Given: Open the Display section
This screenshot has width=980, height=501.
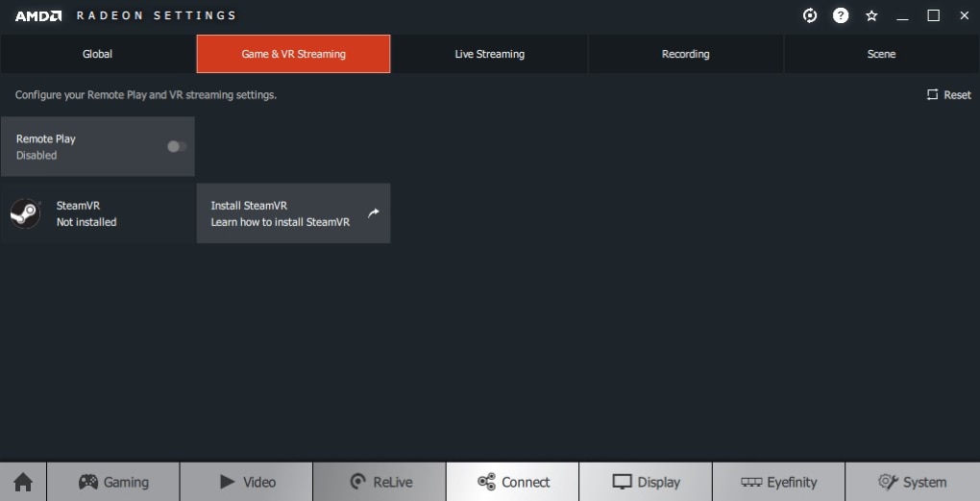Looking at the screenshot, I should tap(646, 482).
